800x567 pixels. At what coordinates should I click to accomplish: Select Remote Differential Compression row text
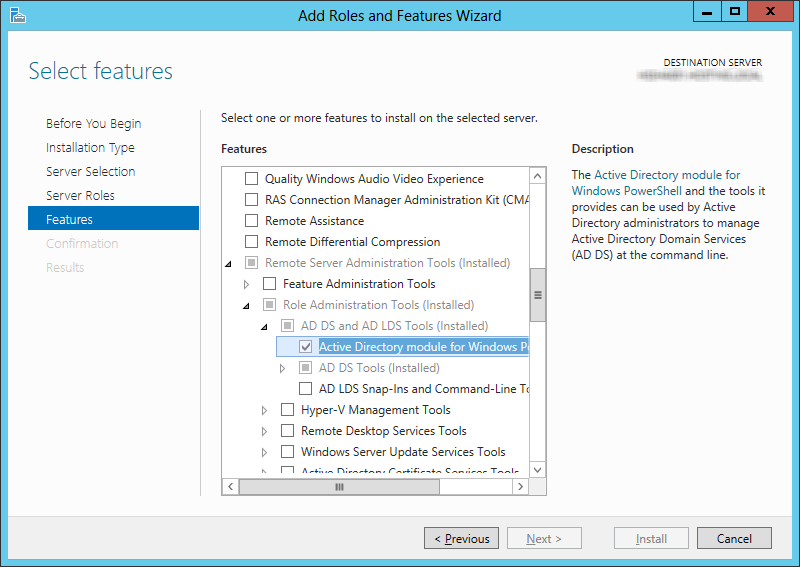tap(353, 242)
